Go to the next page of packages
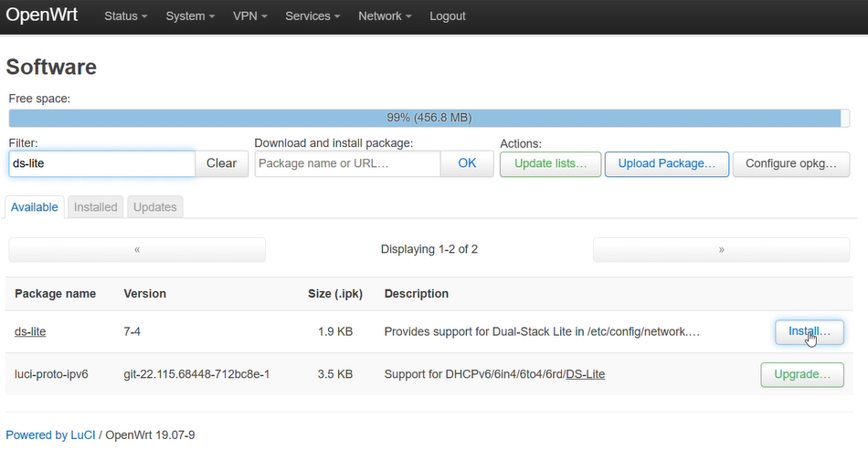The width and height of the screenshot is (868, 450). 722,249
